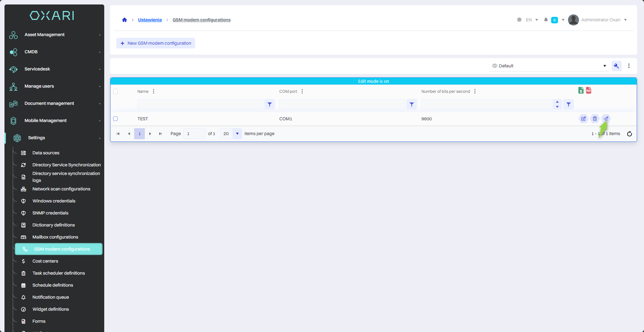This screenshot has height=332, width=644.
Task: Click the send test icon in TEST row
Action: pos(606,119)
